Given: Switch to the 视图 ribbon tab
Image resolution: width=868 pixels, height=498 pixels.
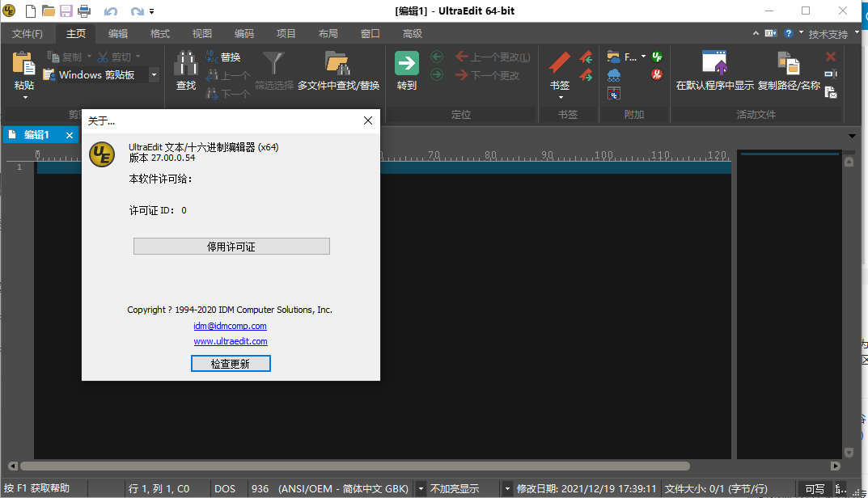Looking at the screenshot, I should point(202,34).
